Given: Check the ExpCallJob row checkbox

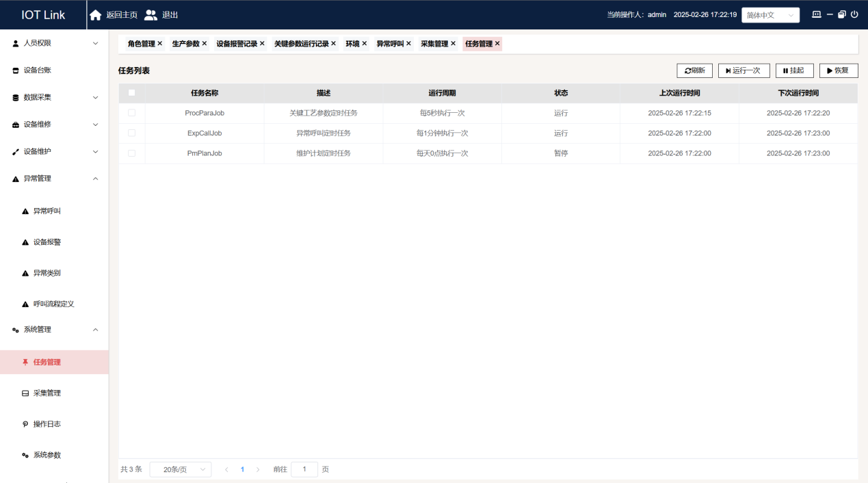Looking at the screenshot, I should pos(131,133).
